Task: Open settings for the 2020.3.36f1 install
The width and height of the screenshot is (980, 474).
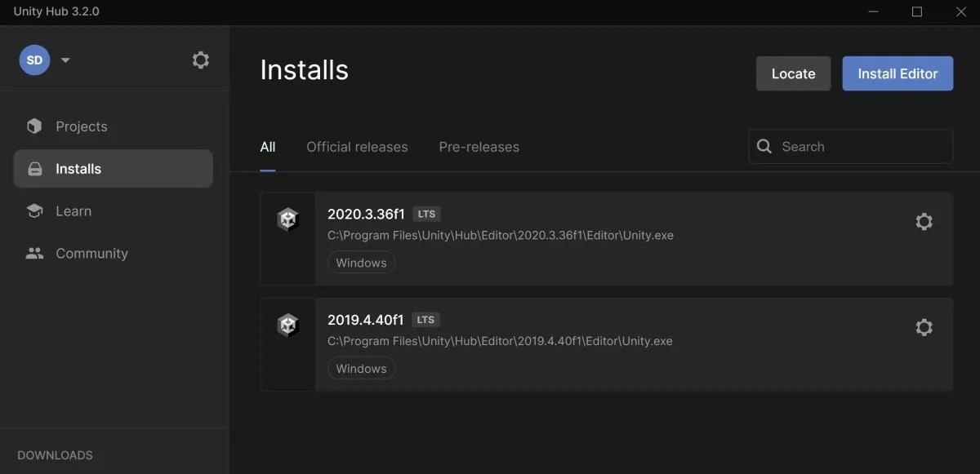Action: 924,221
